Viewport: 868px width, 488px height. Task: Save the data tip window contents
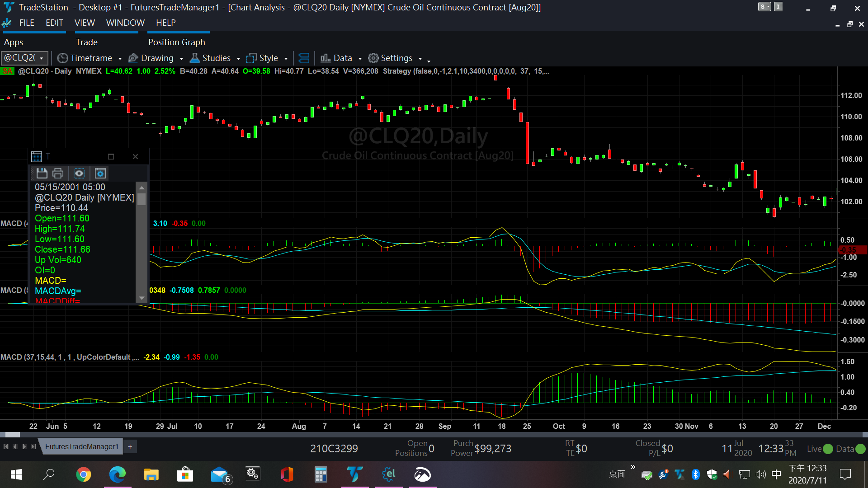click(42, 173)
